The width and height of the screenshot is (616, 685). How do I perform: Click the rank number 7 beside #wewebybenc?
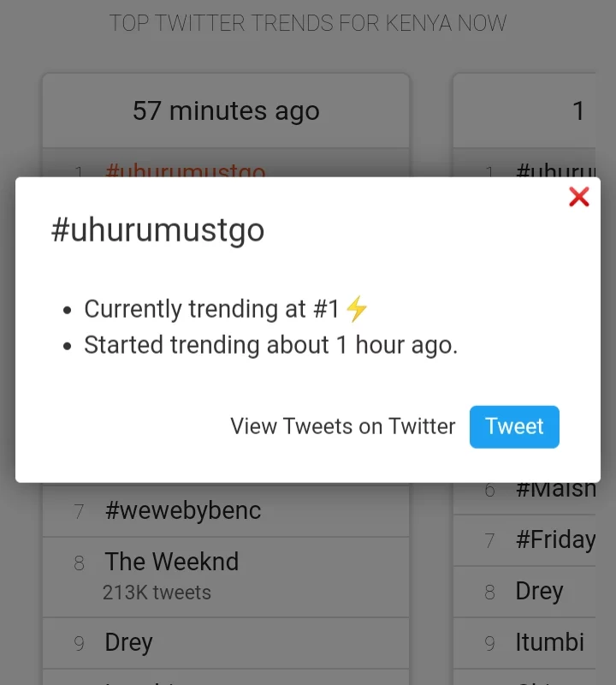(x=80, y=512)
